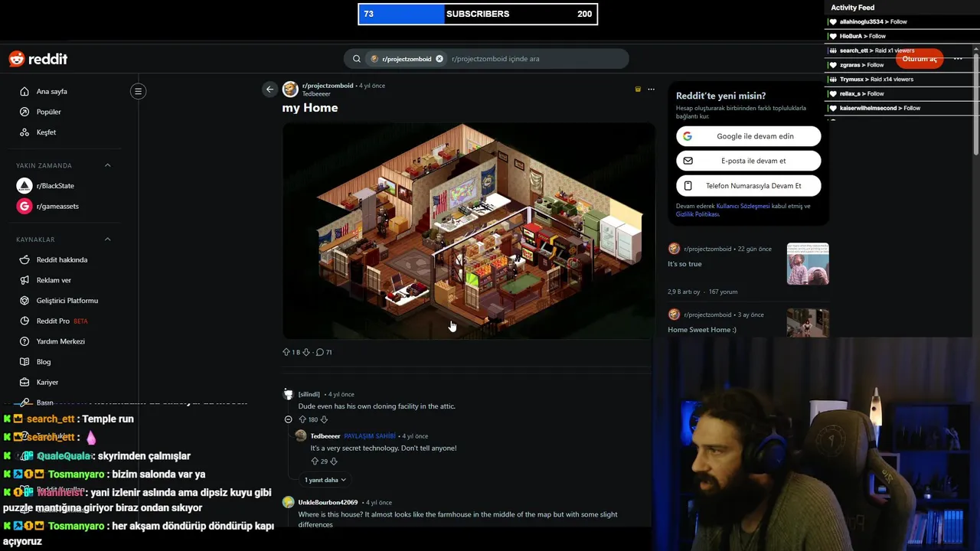Open r/projectzomboid subreddit avatar on post
Viewport: 980px width, 551px height.
(290, 90)
